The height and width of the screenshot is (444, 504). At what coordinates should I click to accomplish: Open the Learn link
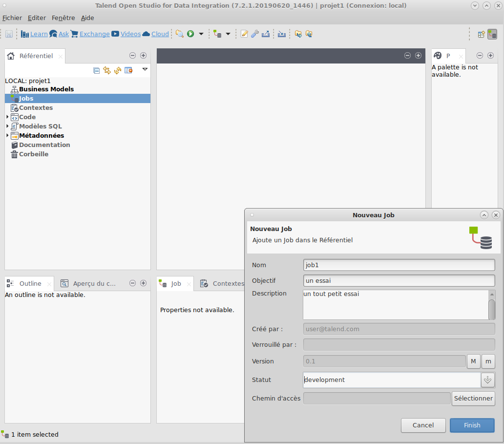[39, 34]
